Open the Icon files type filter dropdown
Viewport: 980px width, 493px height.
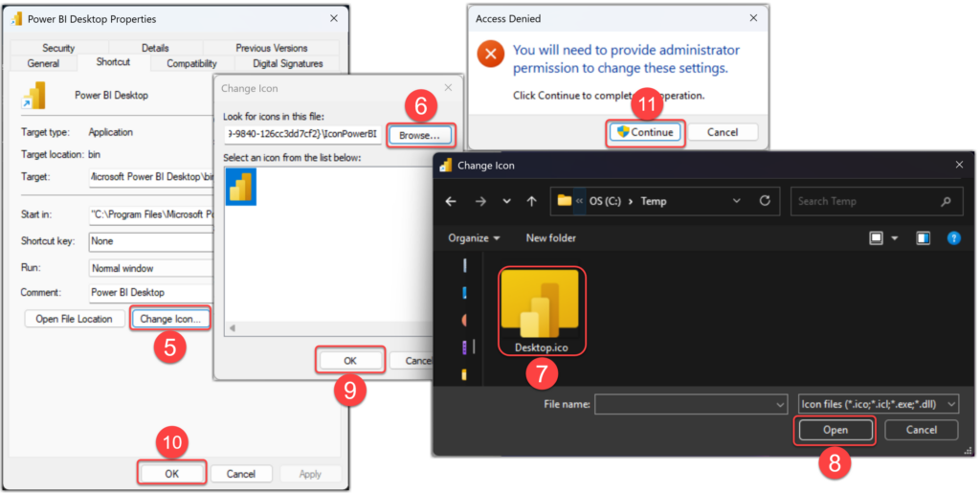(879, 404)
